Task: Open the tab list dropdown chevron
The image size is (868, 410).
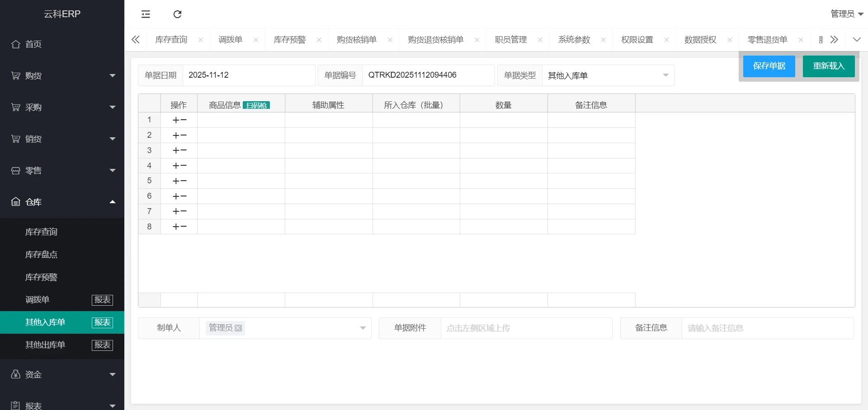Action: [856, 40]
